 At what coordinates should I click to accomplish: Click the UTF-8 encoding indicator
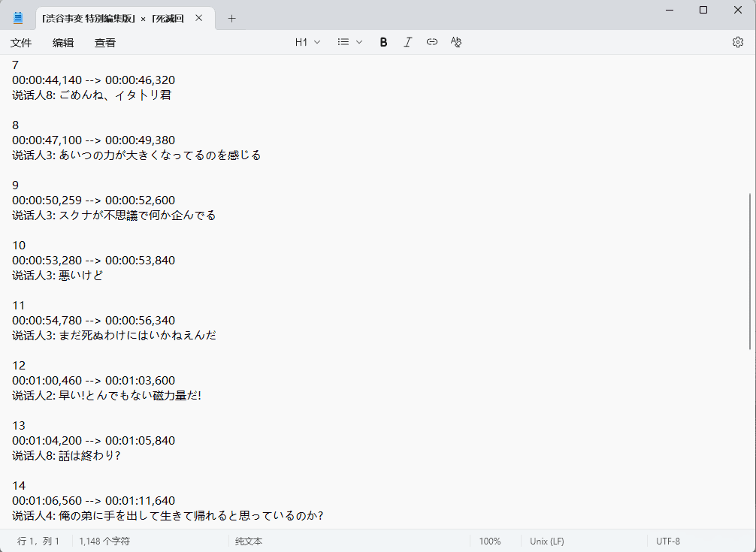click(x=667, y=541)
